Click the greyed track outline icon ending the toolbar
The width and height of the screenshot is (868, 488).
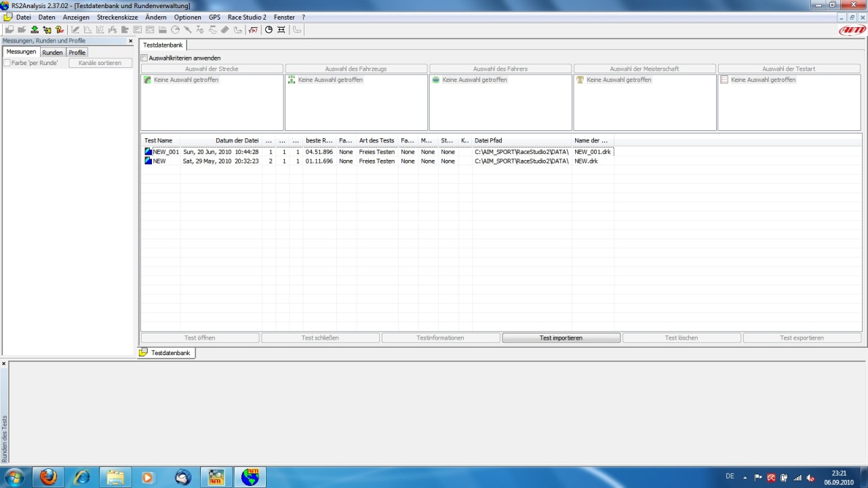tap(297, 30)
